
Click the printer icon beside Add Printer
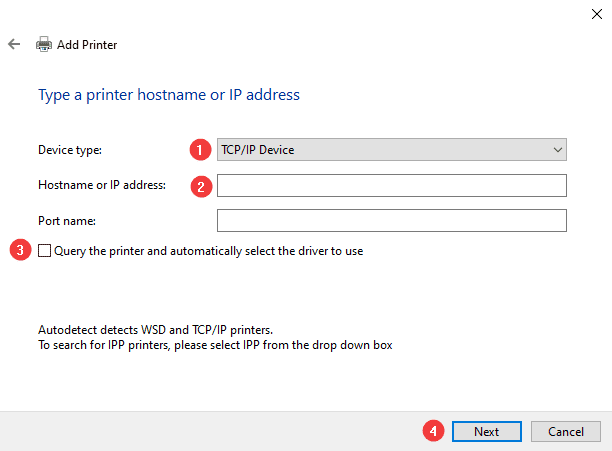pyautogui.click(x=44, y=45)
